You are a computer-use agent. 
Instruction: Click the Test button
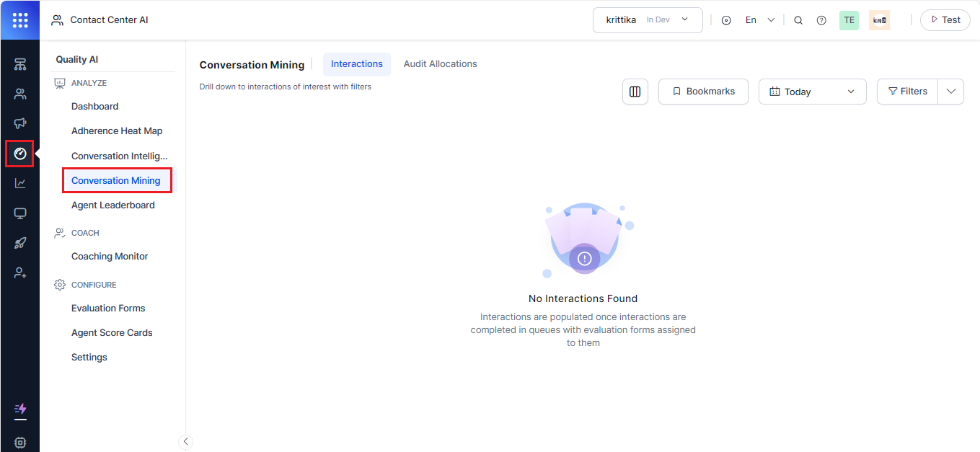point(945,19)
